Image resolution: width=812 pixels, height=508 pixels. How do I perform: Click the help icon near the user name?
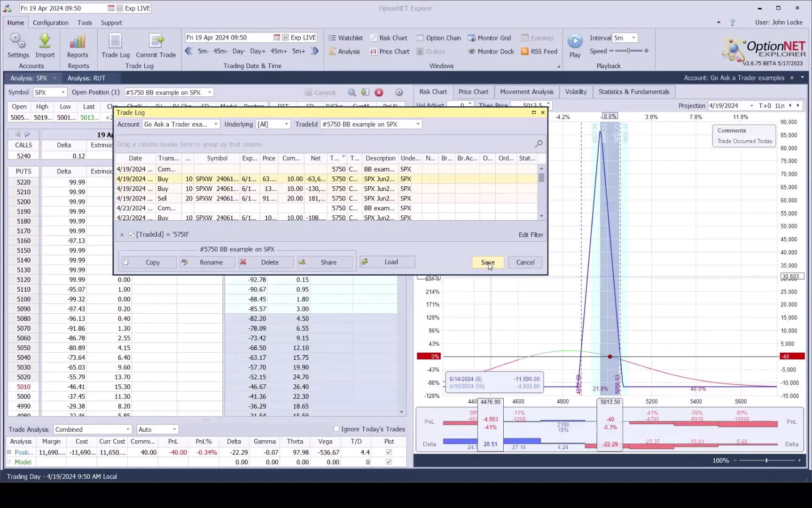[x=732, y=23]
